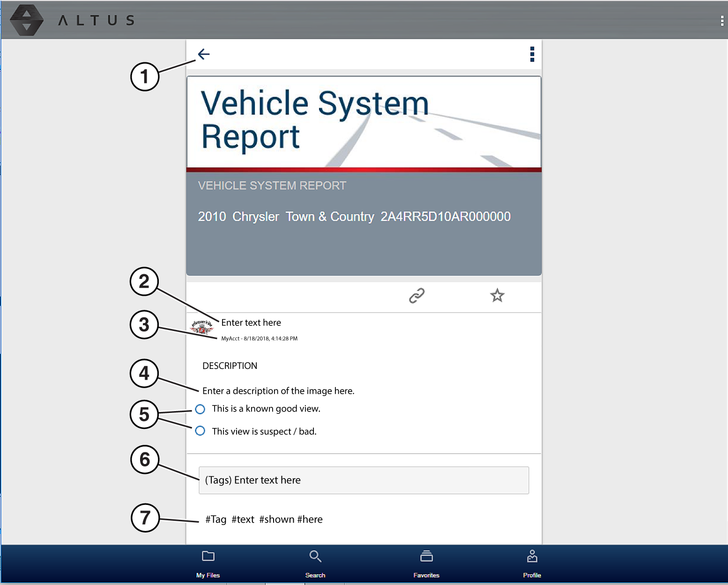This screenshot has width=728, height=585.
Task: Click the #Tag hashtag link
Action: (215, 519)
